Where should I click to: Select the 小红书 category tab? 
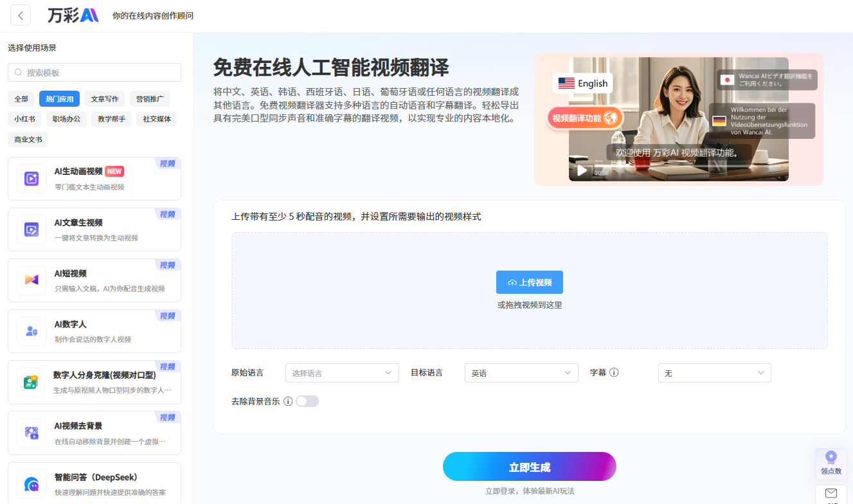pyautogui.click(x=25, y=119)
